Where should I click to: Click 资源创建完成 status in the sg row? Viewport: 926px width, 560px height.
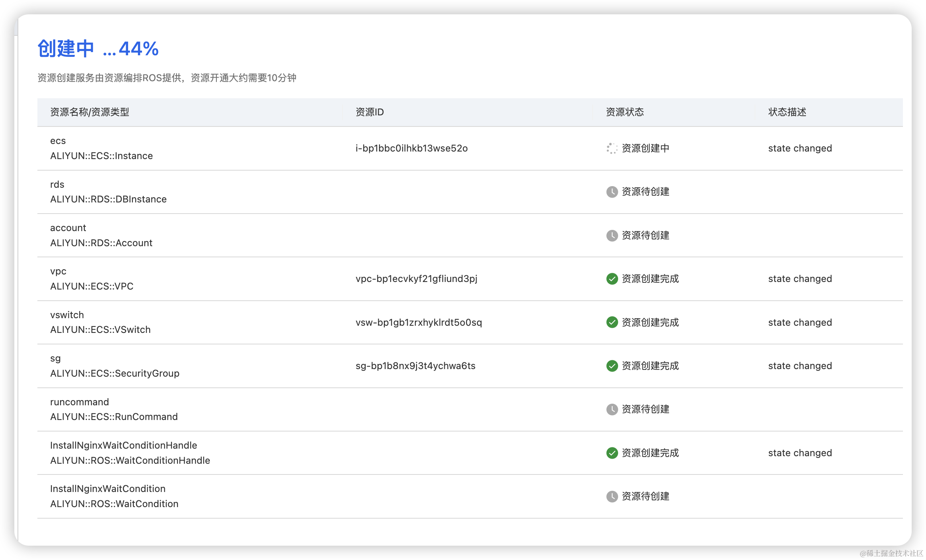point(650,366)
